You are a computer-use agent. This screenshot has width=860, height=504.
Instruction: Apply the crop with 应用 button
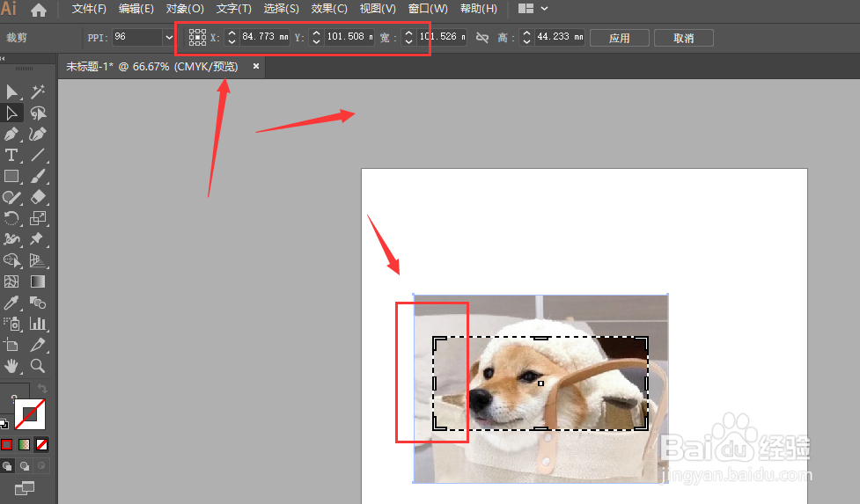point(619,38)
